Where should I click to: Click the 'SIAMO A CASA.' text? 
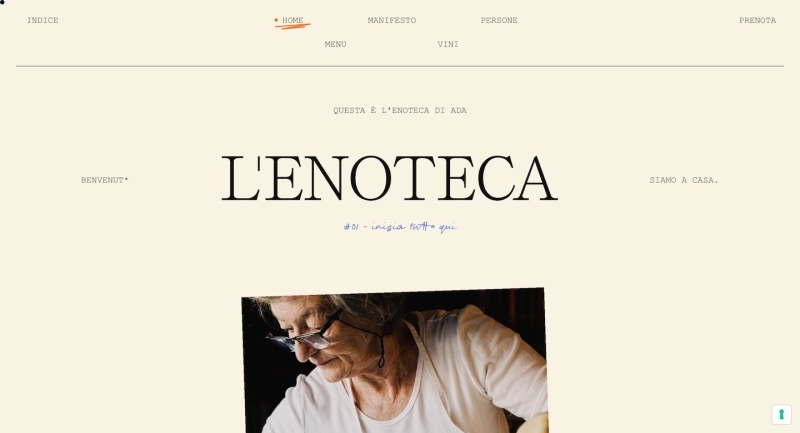[684, 180]
